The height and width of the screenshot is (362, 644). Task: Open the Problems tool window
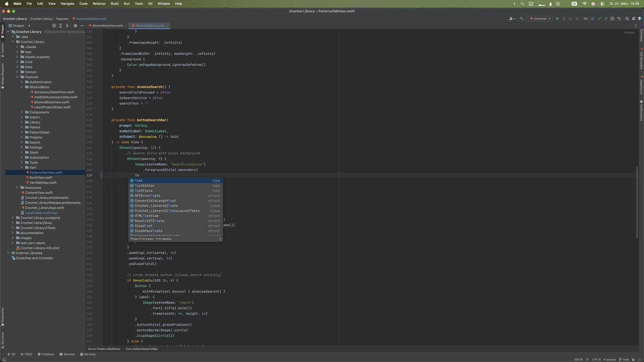pyautogui.click(x=46, y=354)
